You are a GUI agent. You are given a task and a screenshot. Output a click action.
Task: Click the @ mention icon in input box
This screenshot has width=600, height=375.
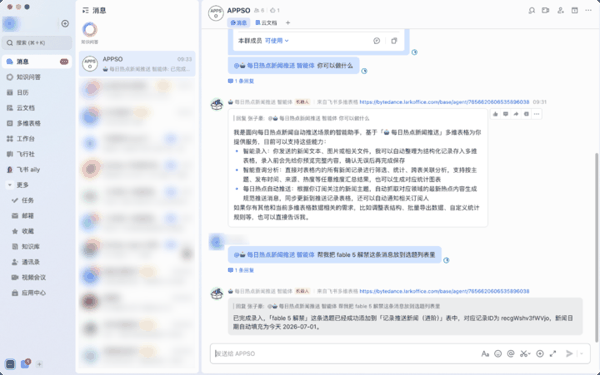(x=510, y=354)
